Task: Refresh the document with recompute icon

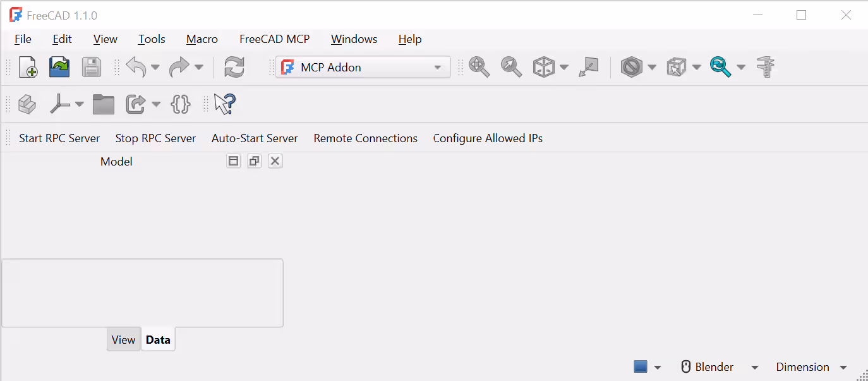Action: [x=234, y=67]
